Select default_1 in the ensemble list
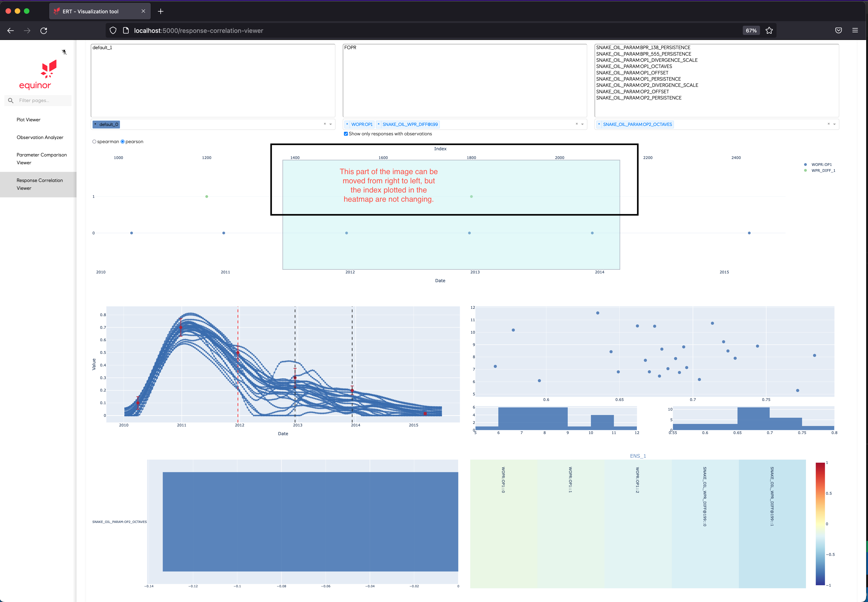 coord(102,48)
